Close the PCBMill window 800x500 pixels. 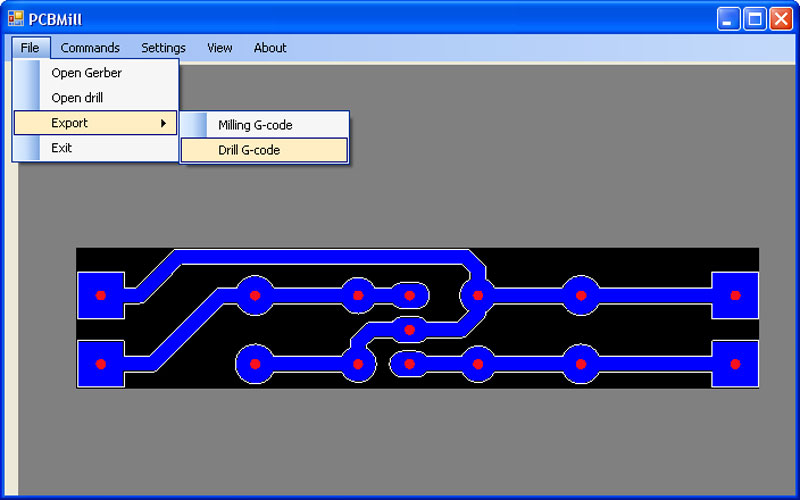(781, 19)
